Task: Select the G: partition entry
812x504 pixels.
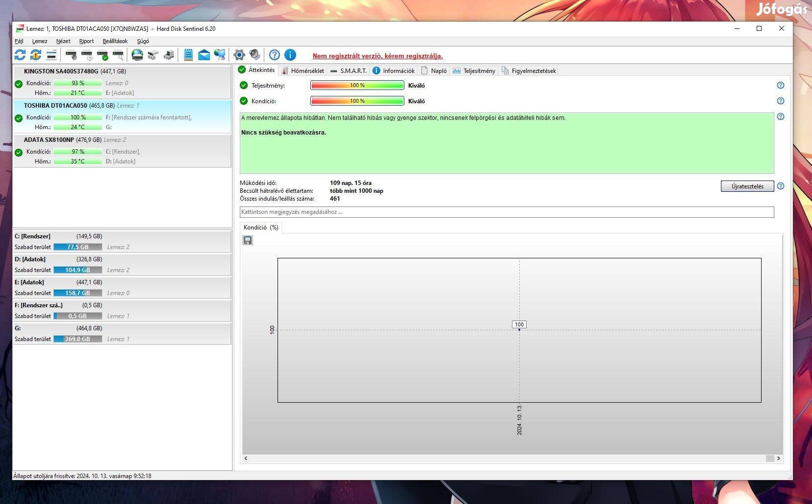Action: coord(122,334)
